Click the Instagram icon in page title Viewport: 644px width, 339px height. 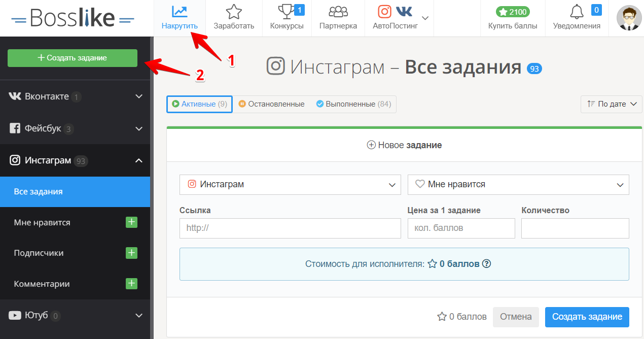(x=276, y=66)
